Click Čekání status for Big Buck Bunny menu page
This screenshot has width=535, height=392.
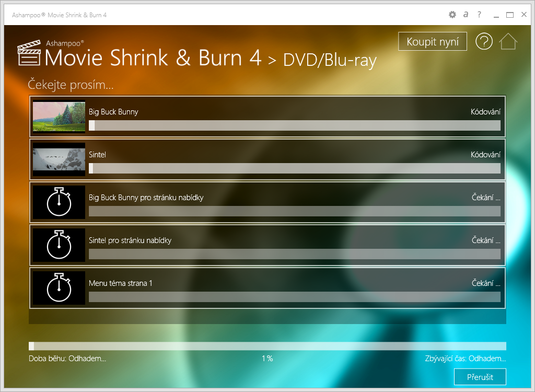(x=486, y=198)
